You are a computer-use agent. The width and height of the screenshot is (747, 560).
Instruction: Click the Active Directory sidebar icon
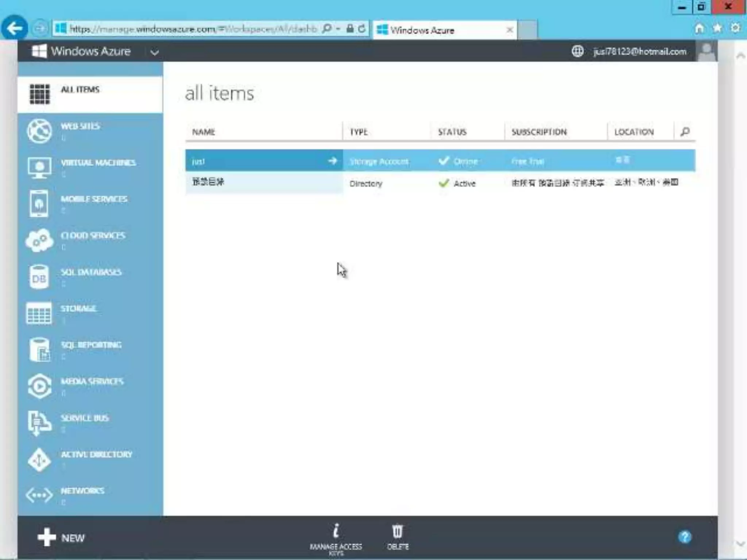(39, 459)
